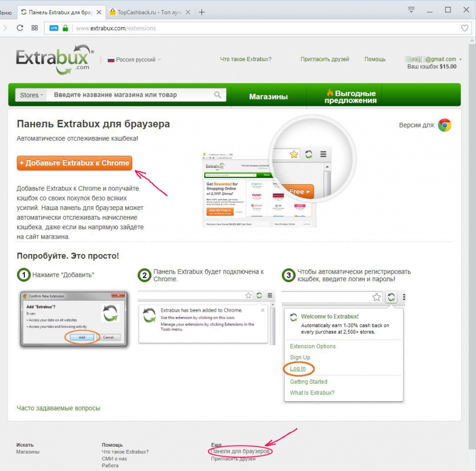Click the Welcome to Extrabux! step image
Viewport: 476px width, 471px height.
point(343,347)
